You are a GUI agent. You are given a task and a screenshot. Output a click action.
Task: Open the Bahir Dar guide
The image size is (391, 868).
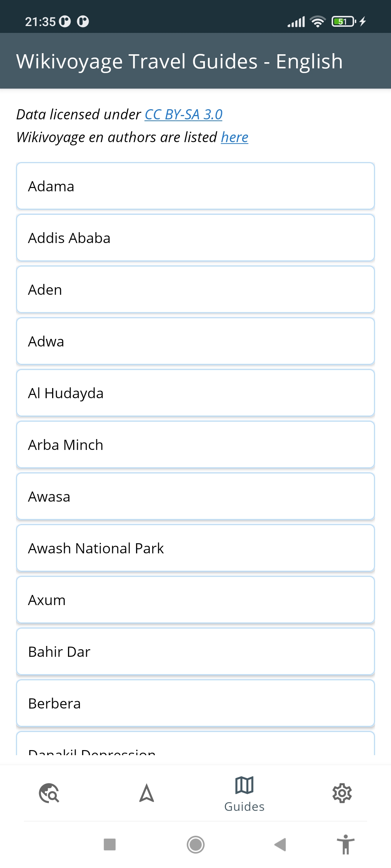[x=195, y=652]
